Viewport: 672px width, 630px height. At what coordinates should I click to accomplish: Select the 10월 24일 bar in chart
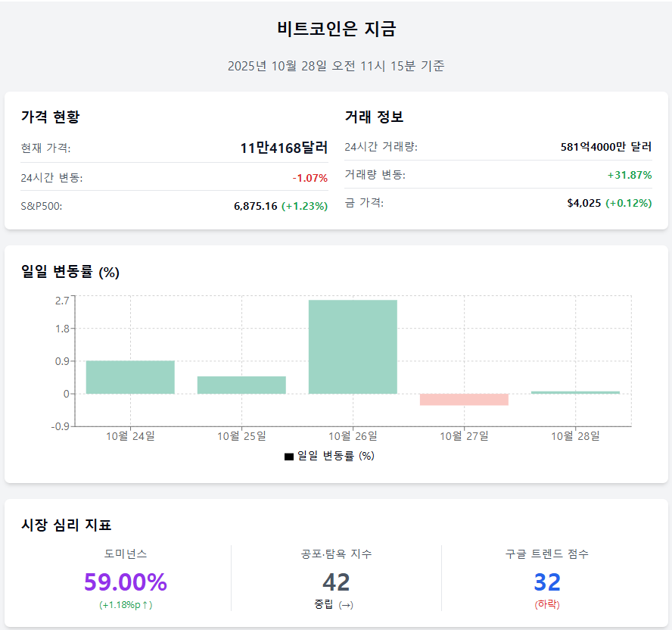(x=130, y=377)
